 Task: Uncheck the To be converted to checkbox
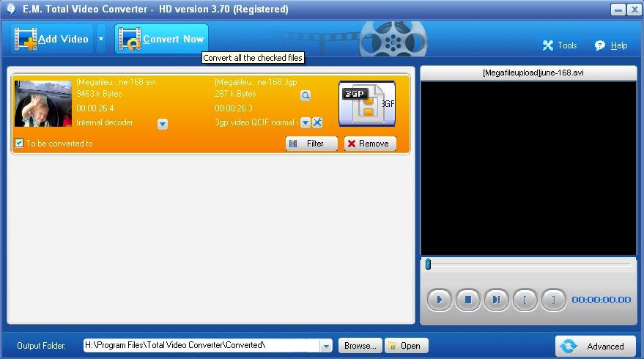point(19,144)
